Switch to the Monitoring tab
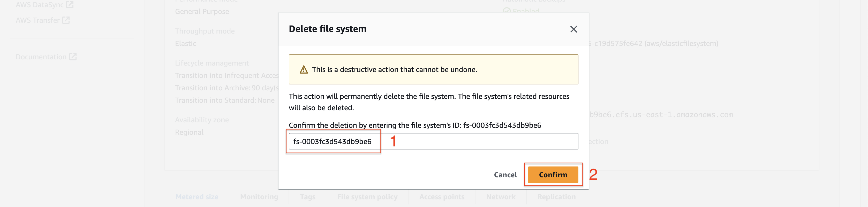The width and height of the screenshot is (868, 207). pyautogui.click(x=259, y=197)
